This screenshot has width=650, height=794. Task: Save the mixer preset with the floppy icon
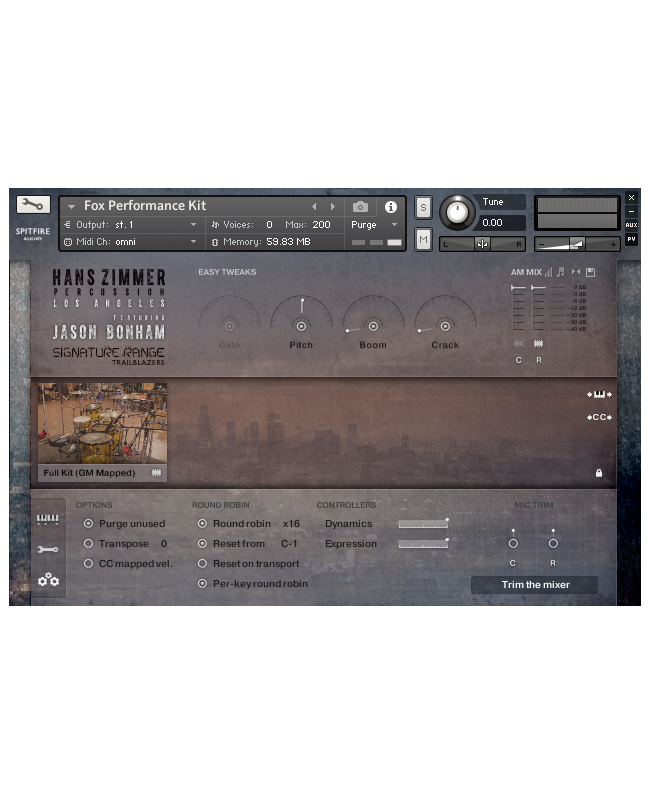tap(590, 272)
